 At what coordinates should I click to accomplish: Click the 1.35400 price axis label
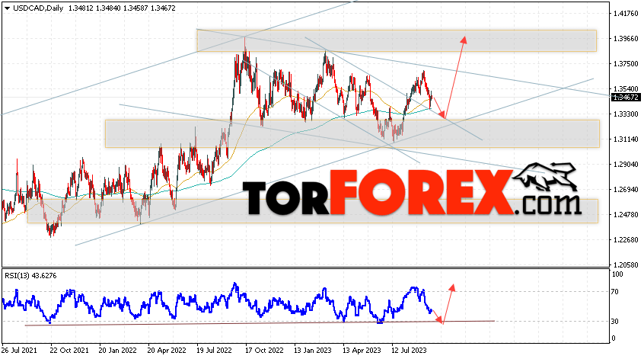pyautogui.click(x=626, y=89)
